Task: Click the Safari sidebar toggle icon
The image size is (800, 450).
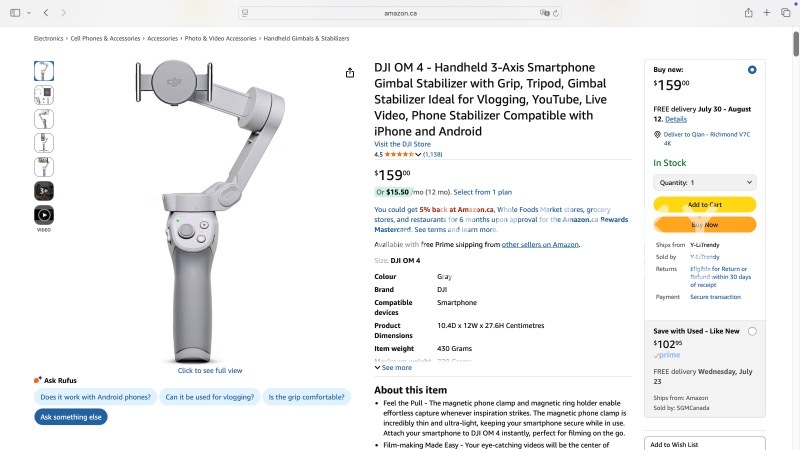Action: (x=15, y=13)
